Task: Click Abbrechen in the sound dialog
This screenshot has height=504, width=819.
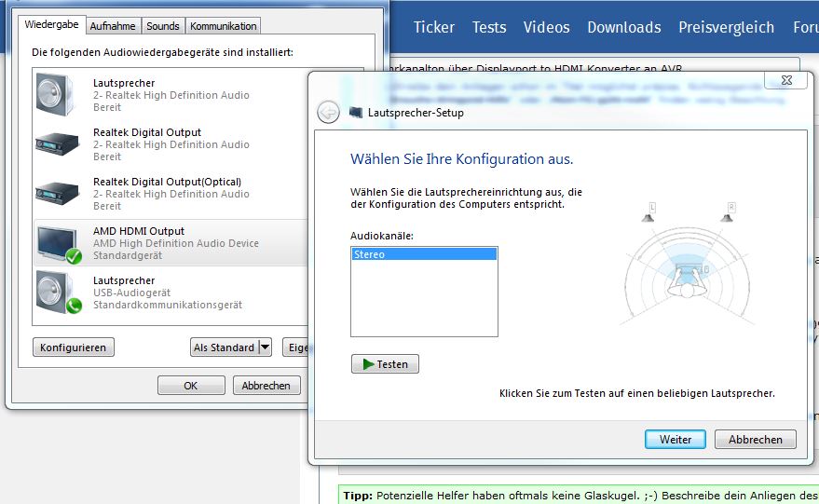Action: (266, 386)
